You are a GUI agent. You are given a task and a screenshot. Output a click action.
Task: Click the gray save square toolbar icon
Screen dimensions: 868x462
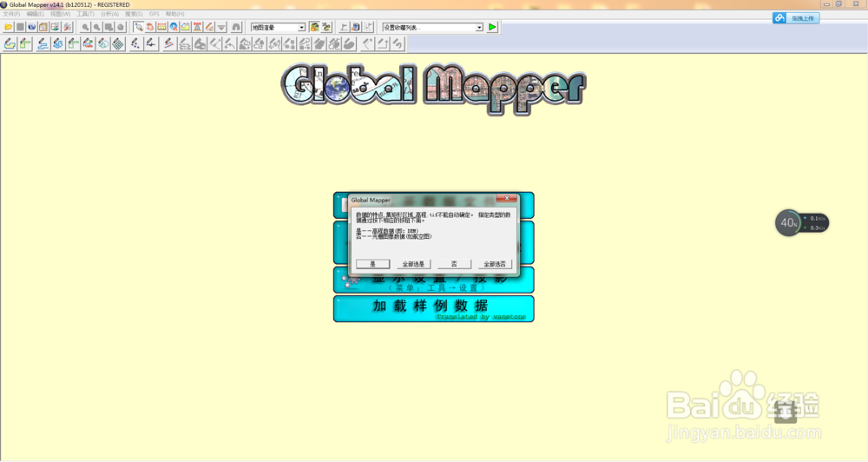tap(21, 27)
